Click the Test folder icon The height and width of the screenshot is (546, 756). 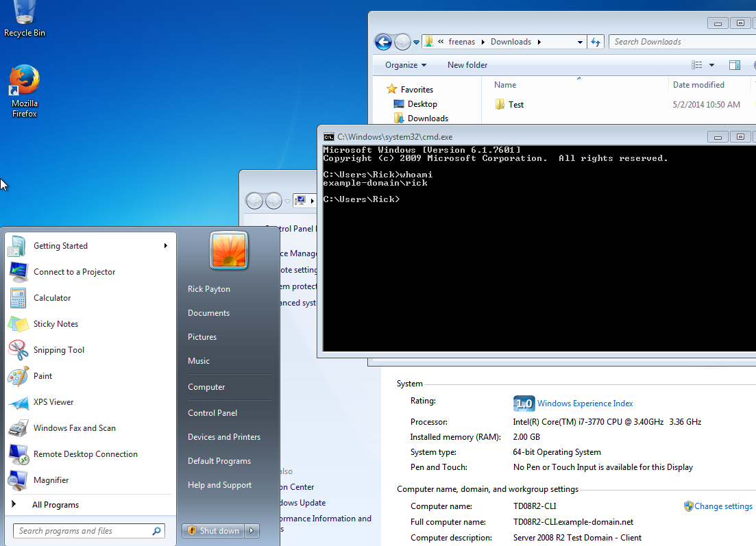500,104
